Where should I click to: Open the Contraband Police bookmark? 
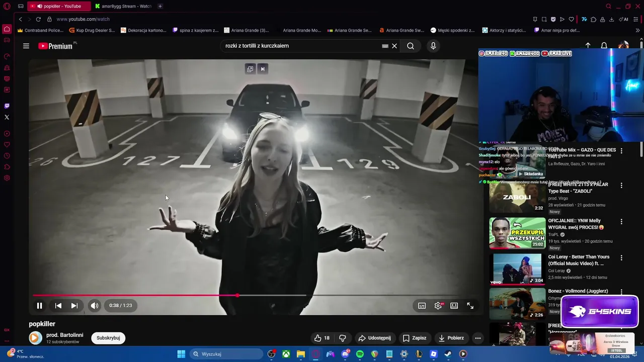click(40, 30)
